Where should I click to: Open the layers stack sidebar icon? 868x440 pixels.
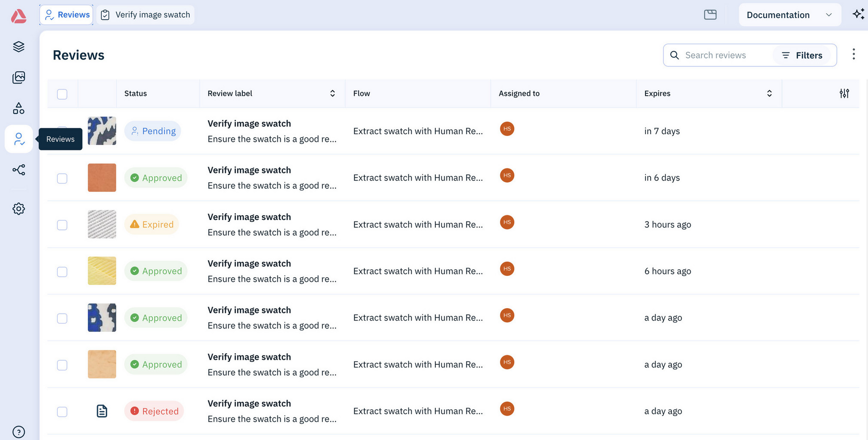coord(18,47)
